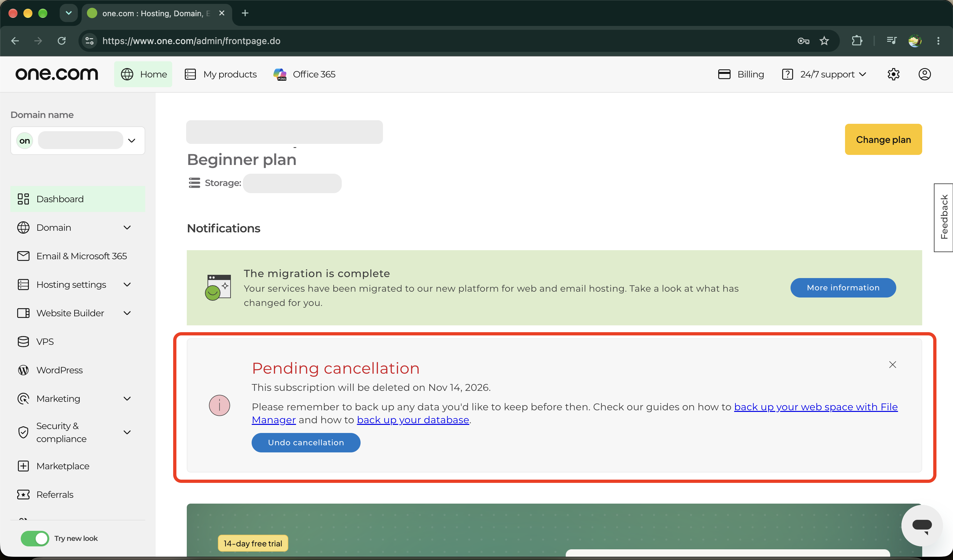The width and height of the screenshot is (953, 560).
Task: Open Marketplace in the sidebar
Action: 77,466
